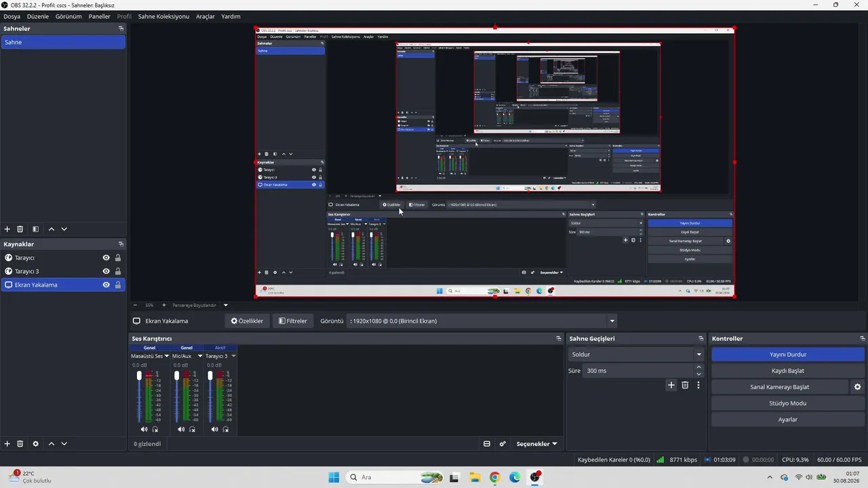868x488 pixels.
Task: Open the Düzenle menu
Action: [38, 16]
